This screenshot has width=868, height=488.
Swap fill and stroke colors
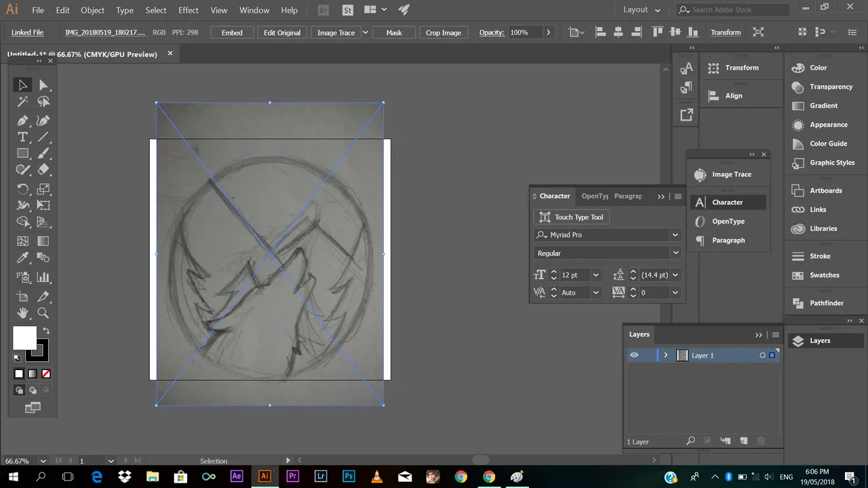[46, 331]
